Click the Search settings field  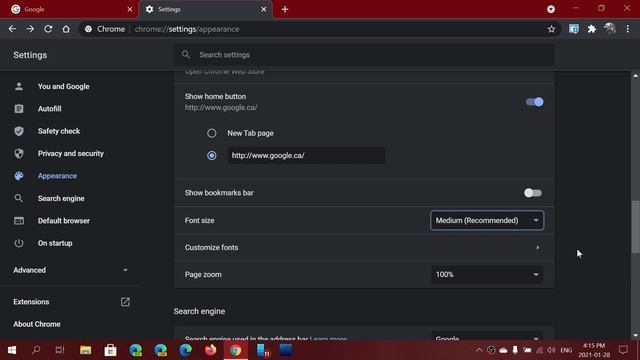point(364,55)
